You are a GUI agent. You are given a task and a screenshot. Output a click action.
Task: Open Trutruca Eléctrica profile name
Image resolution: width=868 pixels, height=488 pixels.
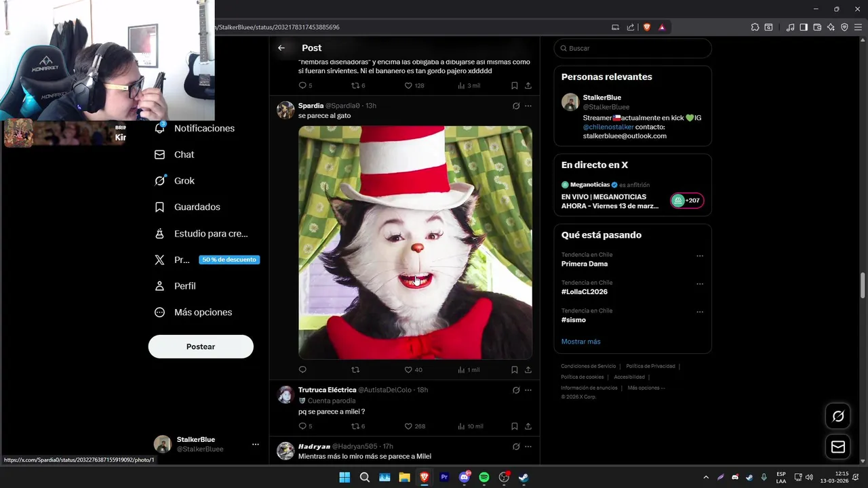click(x=327, y=390)
